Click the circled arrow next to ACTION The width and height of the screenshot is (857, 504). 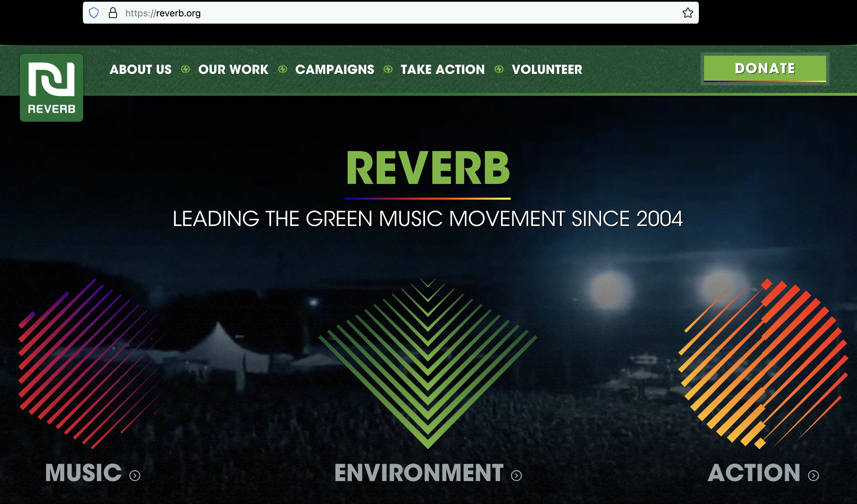tap(814, 476)
